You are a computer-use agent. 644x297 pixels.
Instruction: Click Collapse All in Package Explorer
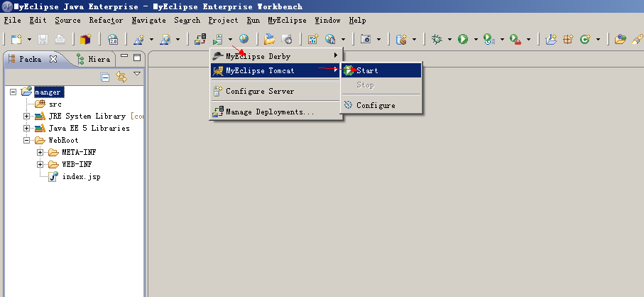pos(105,77)
